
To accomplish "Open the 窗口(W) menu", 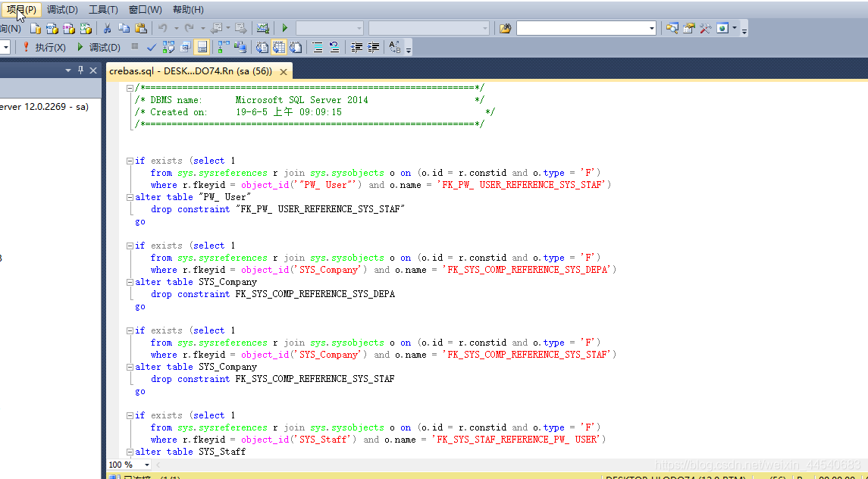I will pyautogui.click(x=145, y=9).
